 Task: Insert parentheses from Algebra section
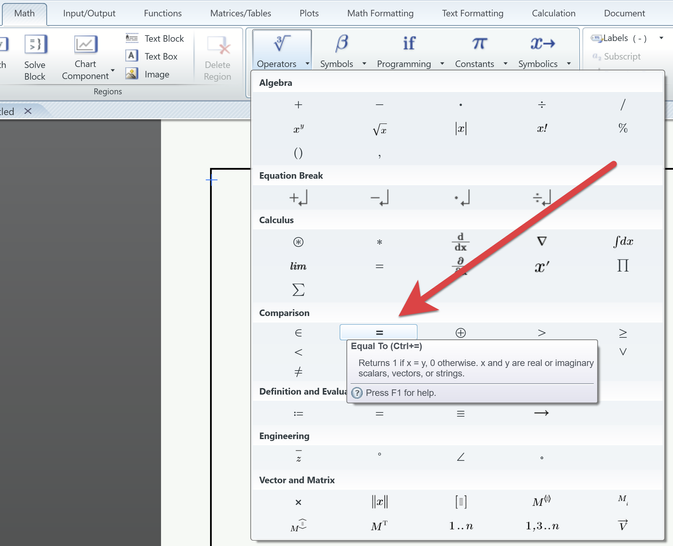click(x=298, y=153)
